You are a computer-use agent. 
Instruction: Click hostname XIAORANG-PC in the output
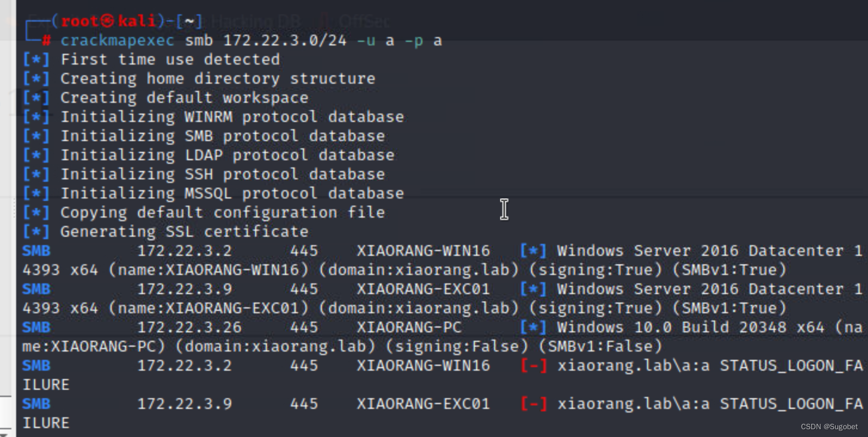(x=409, y=328)
